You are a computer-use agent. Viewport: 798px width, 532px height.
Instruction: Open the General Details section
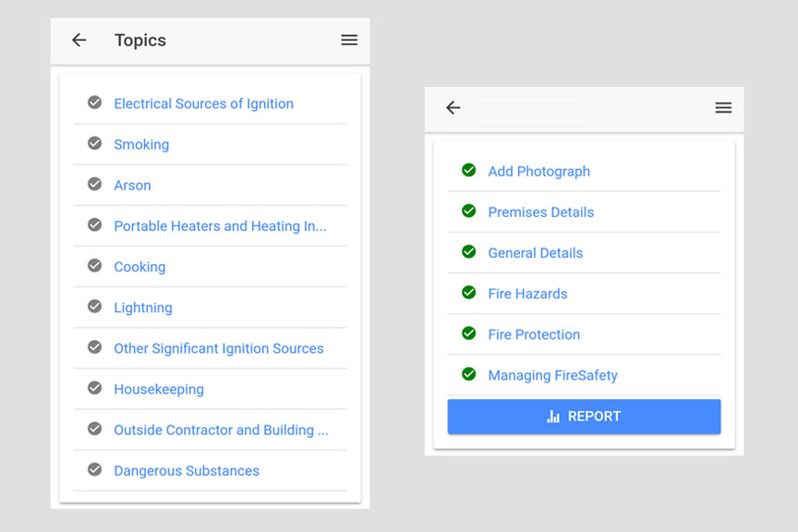[535, 252]
